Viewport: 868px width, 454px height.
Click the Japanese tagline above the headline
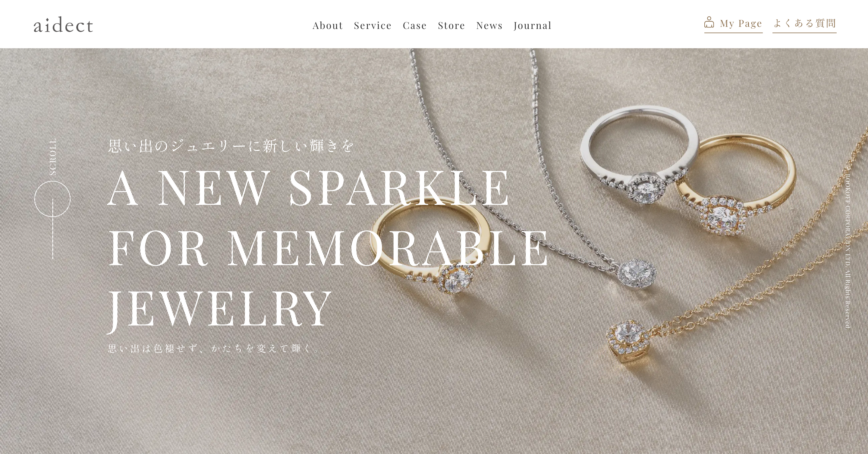pos(231,146)
